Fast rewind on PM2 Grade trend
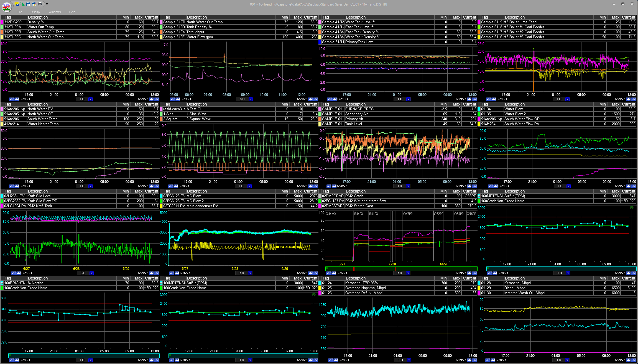The width and height of the screenshot is (638, 364). [x=334, y=273]
